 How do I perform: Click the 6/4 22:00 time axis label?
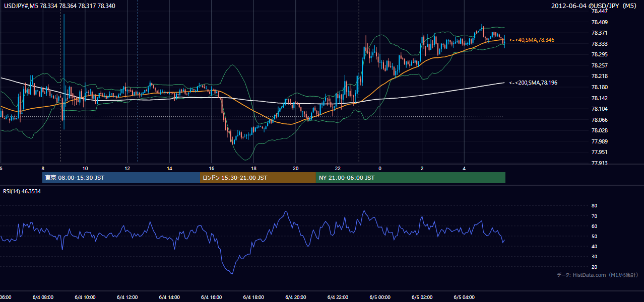(338, 297)
